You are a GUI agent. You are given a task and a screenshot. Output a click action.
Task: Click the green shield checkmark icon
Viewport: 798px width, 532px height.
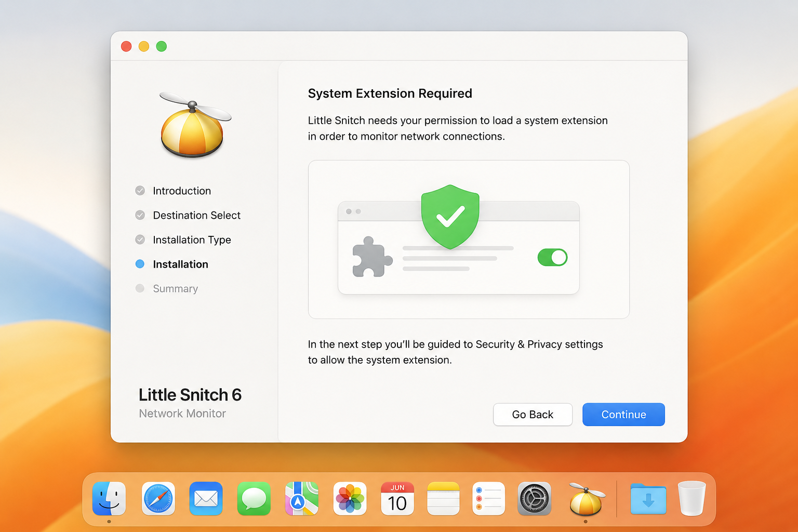click(x=450, y=217)
